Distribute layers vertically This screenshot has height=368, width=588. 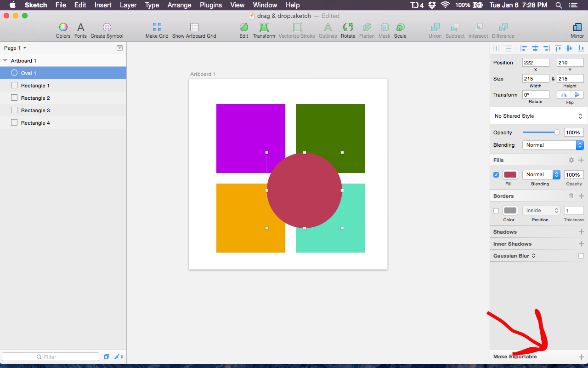click(x=508, y=48)
